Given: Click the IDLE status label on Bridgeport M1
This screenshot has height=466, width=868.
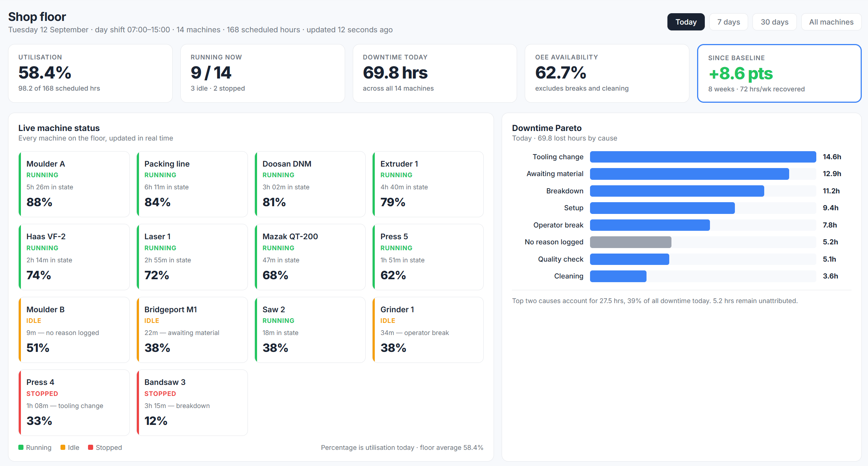Looking at the screenshot, I should pyautogui.click(x=152, y=321).
